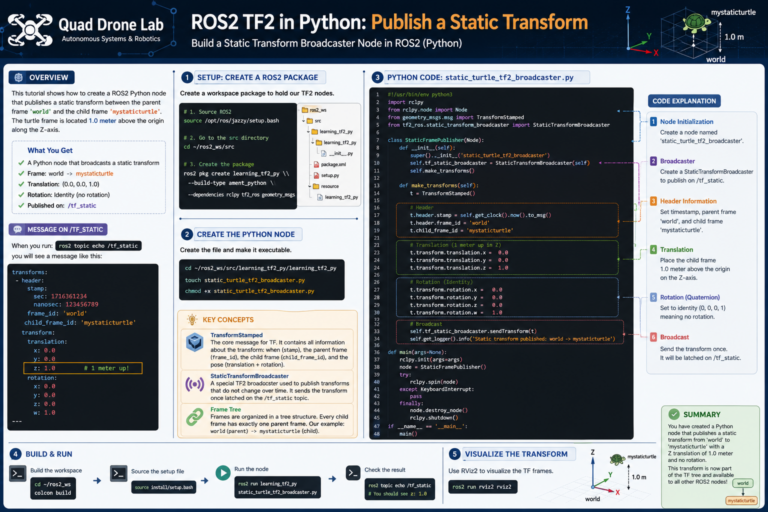Collapse the resource folder arrow

click(309, 186)
